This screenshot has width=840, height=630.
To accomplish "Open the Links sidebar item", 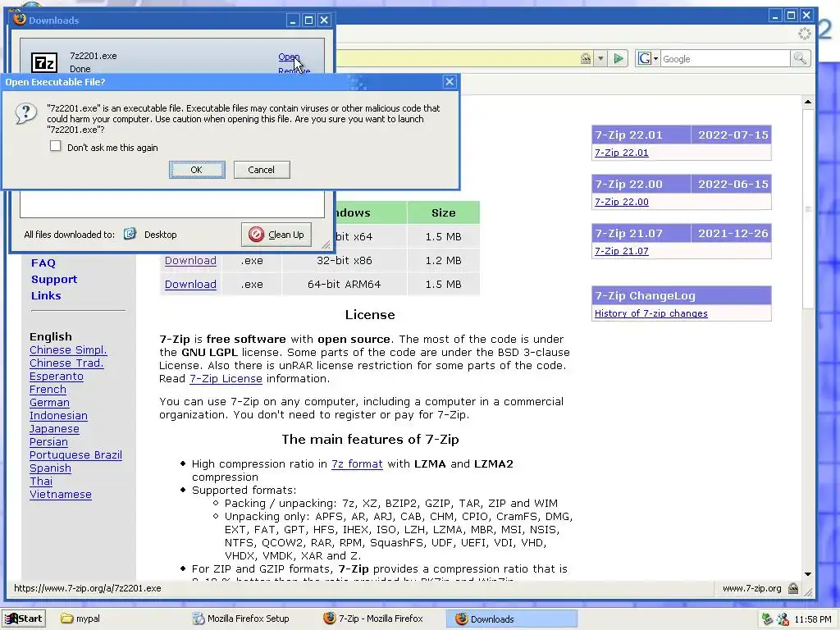I will tap(46, 295).
